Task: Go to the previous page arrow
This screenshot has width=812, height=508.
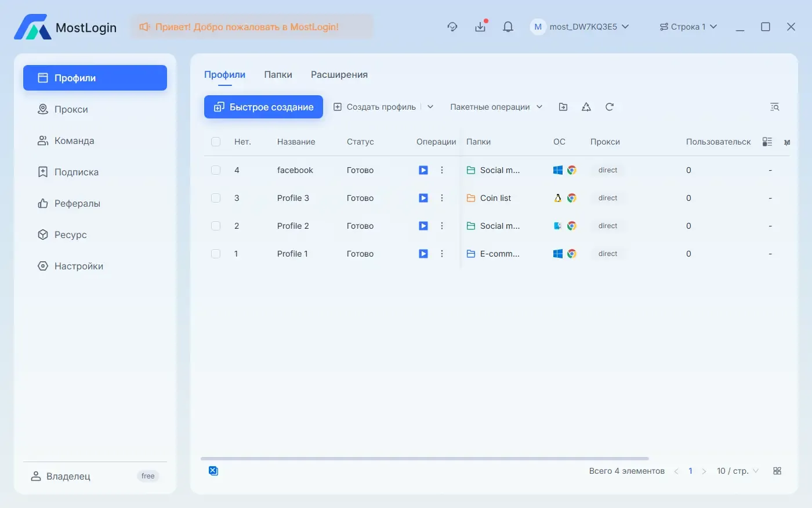Action: coord(676,471)
